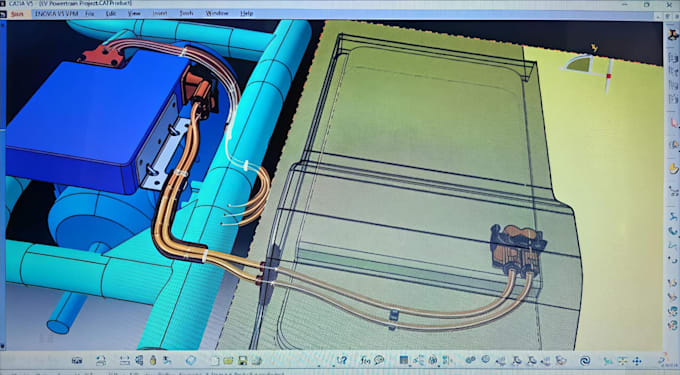The width and height of the screenshot is (680, 375).
Task: Click the fit all in icon near pan
Action: pyautogui.click(x=622, y=361)
